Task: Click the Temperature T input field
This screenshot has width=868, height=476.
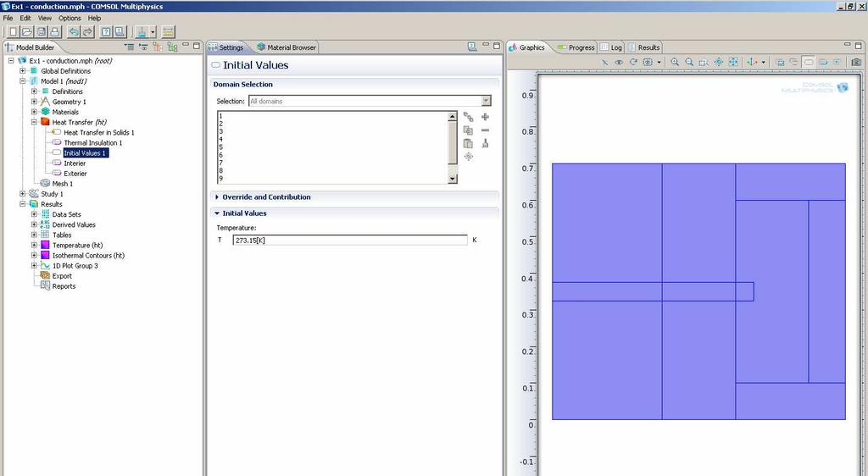Action: 350,240
